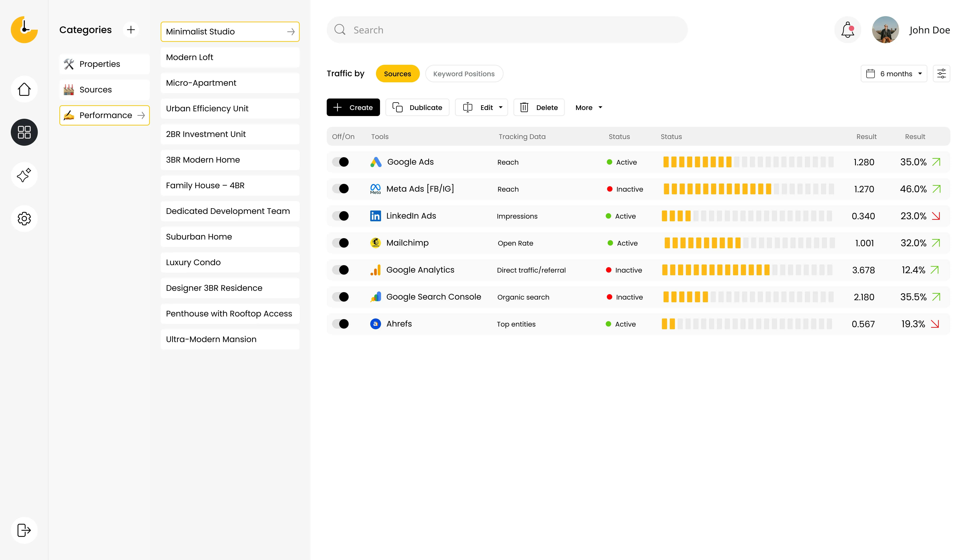Open the settings gear in sidebar
972x560 pixels.
[24, 218]
